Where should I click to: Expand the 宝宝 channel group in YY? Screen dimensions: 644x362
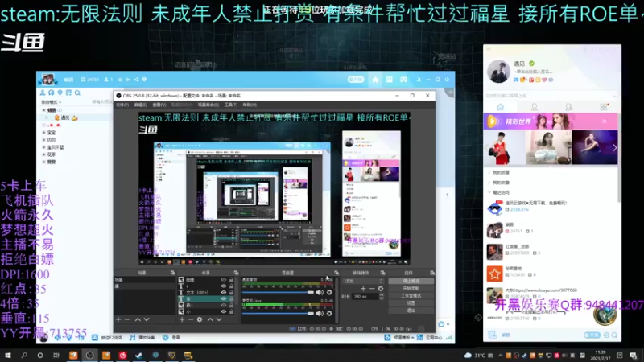tap(44, 133)
